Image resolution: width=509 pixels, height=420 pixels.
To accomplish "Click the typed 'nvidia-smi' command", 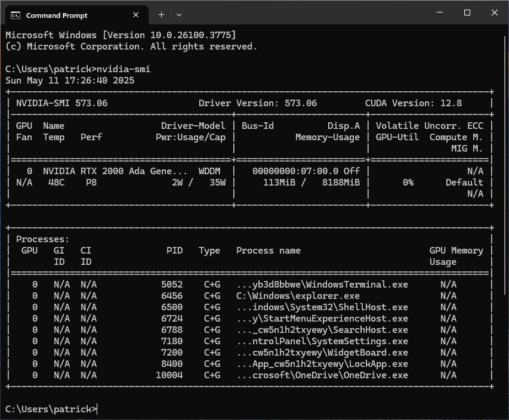I will pyautogui.click(x=124, y=69).
